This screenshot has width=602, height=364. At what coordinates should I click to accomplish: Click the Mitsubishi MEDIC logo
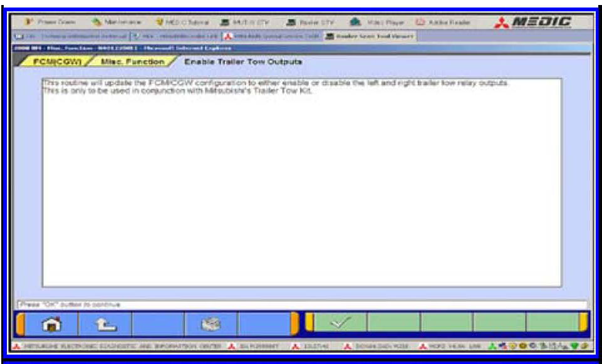coord(534,22)
